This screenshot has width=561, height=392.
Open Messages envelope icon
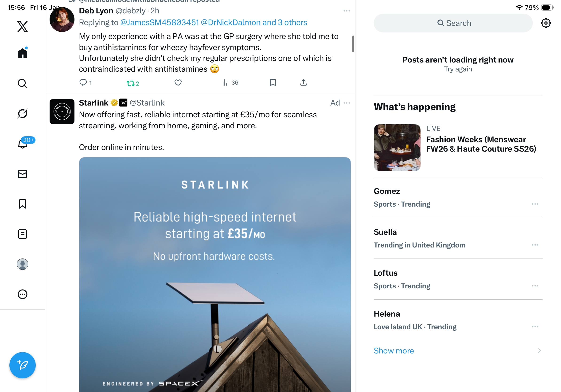click(x=23, y=174)
